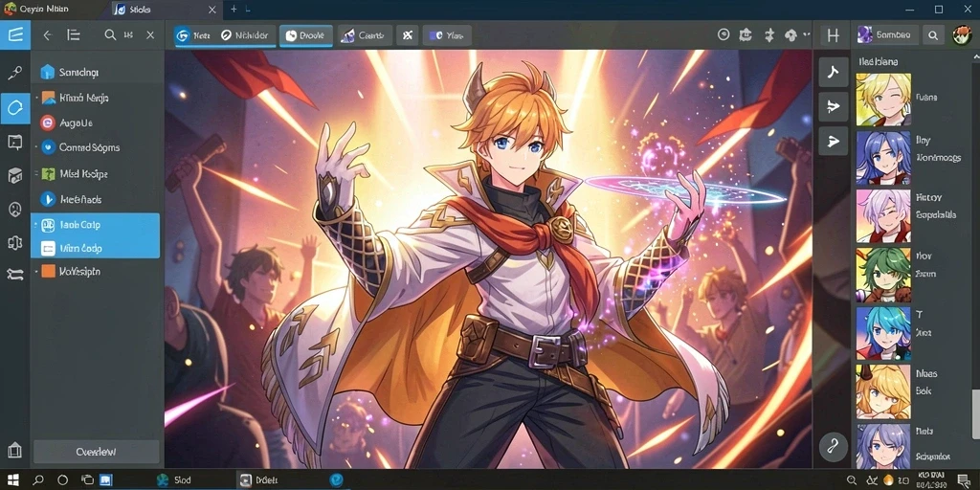This screenshot has height=490, width=980.
Task: Close the Stiola window tab
Action: (x=212, y=10)
